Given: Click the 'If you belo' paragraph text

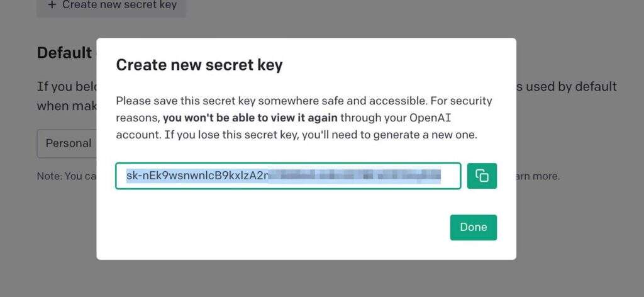Looking at the screenshot, I should (x=66, y=86).
